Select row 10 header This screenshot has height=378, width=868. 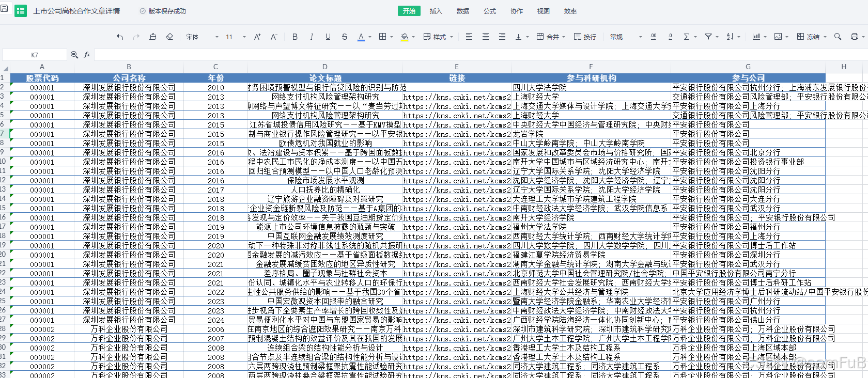click(4, 162)
